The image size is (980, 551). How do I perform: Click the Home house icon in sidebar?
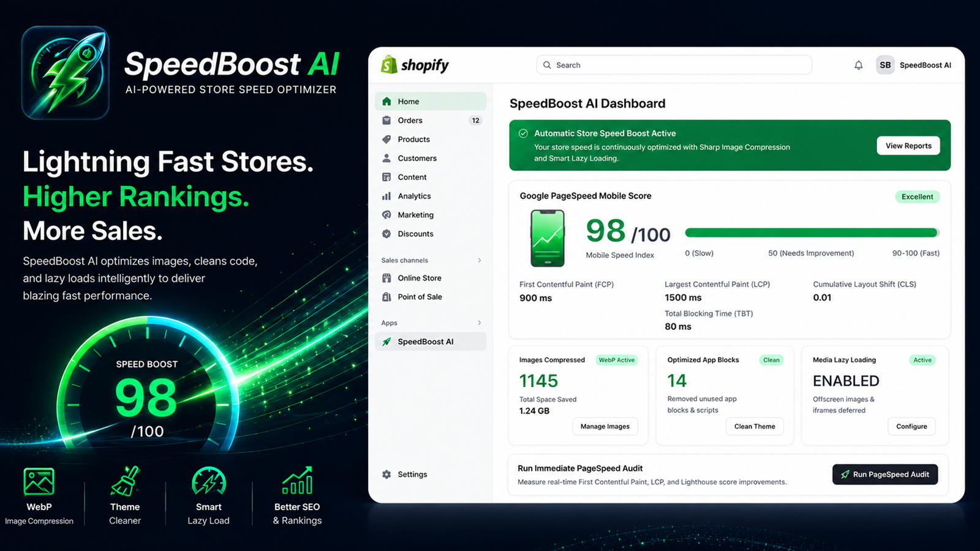[x=386, y=102]
